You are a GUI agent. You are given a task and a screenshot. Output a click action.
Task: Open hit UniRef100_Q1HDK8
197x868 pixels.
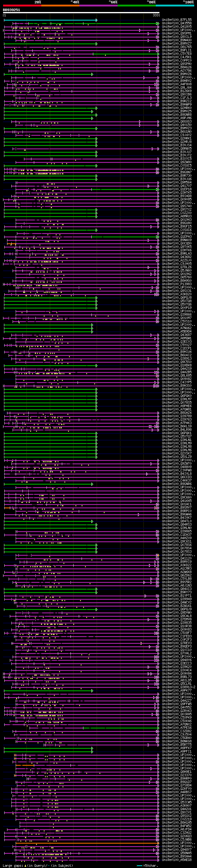coord(177,365)
